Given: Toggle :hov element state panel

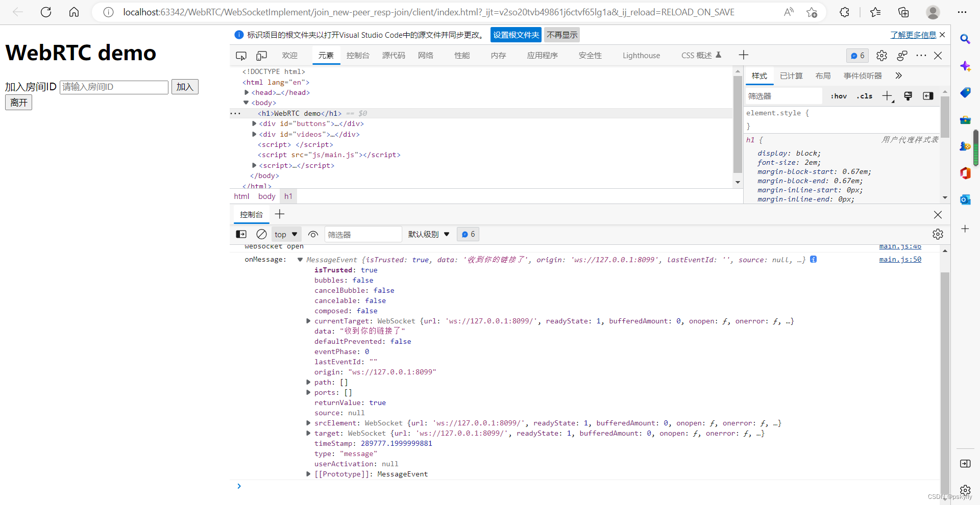Looking at the screenshot, I should click(839, 96).
